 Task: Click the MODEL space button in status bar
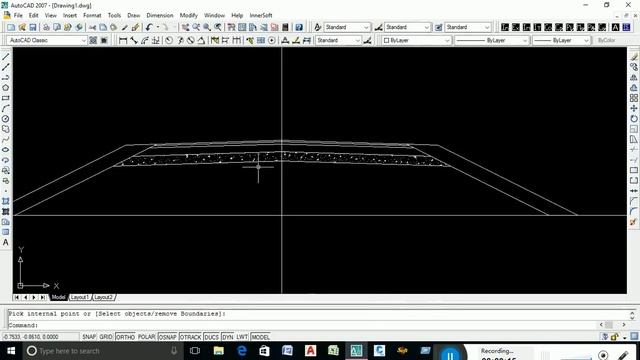pos(260,337)
